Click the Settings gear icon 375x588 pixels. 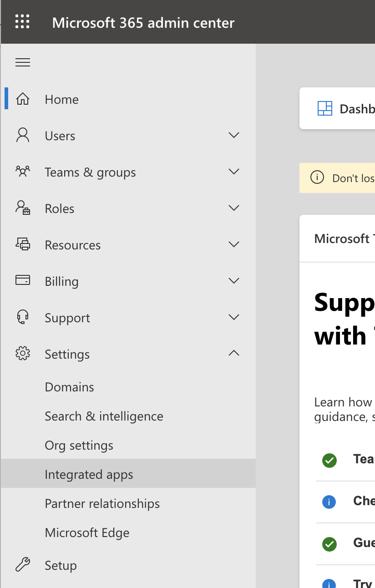[x=22, y=354]
